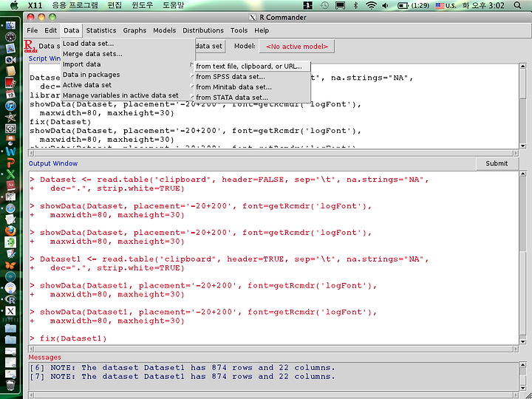Open the Trash in the dock
Screen dimensions: 532x399
[x=10, y=386]
